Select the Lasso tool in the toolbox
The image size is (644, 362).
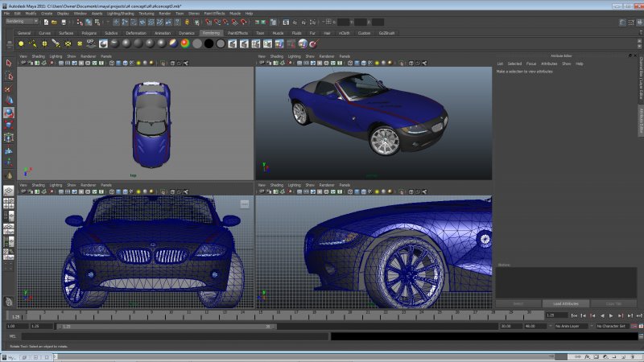[x=9, y=76]
